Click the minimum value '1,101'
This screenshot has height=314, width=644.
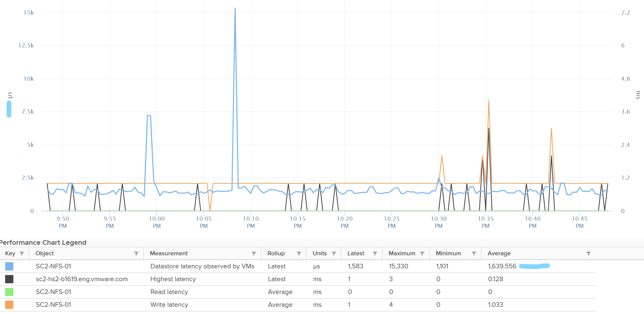coord(442,266)
